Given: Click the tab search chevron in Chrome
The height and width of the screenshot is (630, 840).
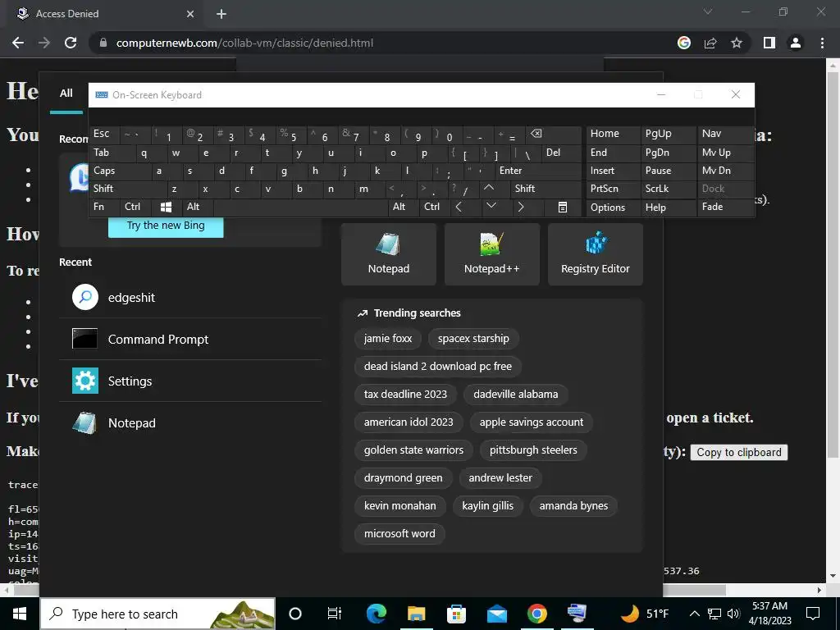Looking at the screenshot, I should (708, 11).
